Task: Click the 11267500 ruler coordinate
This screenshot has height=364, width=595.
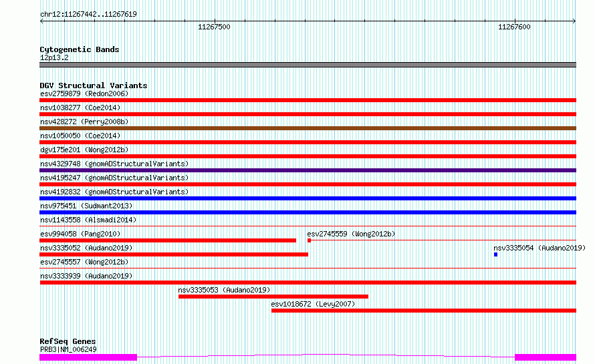Action: click(214, 27)
